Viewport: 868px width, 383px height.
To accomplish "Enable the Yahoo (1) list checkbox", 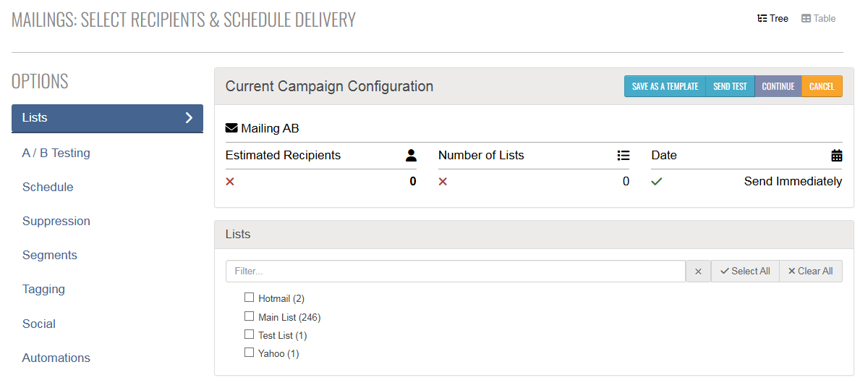I will click(x=249, y=353).
